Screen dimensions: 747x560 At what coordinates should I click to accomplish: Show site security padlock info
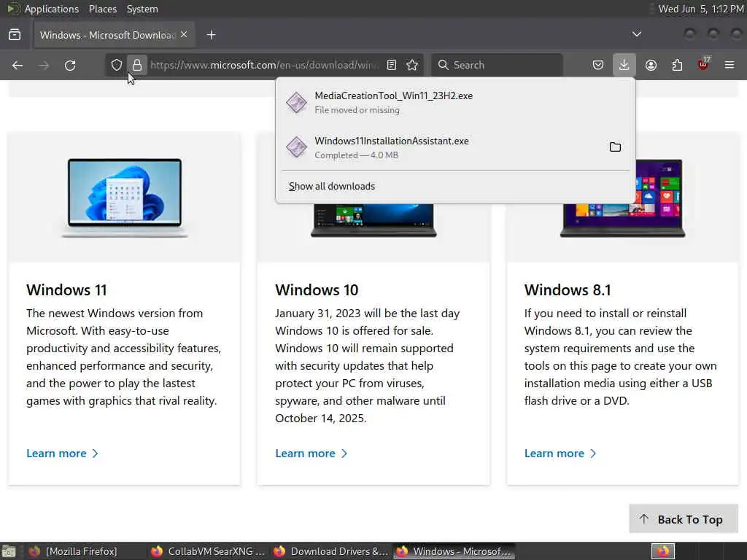(x=137, y=65)
